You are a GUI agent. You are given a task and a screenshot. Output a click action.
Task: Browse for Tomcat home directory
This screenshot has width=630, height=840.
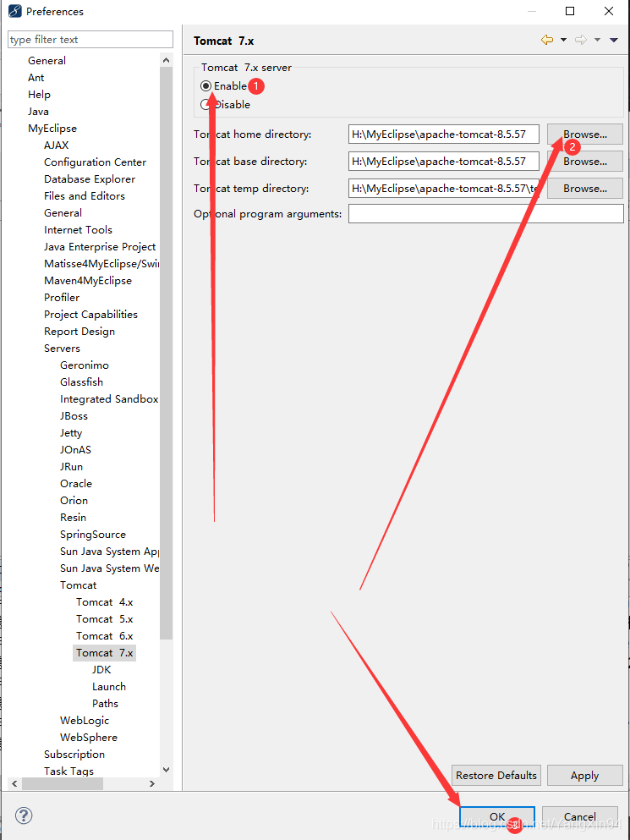[585, 134]
